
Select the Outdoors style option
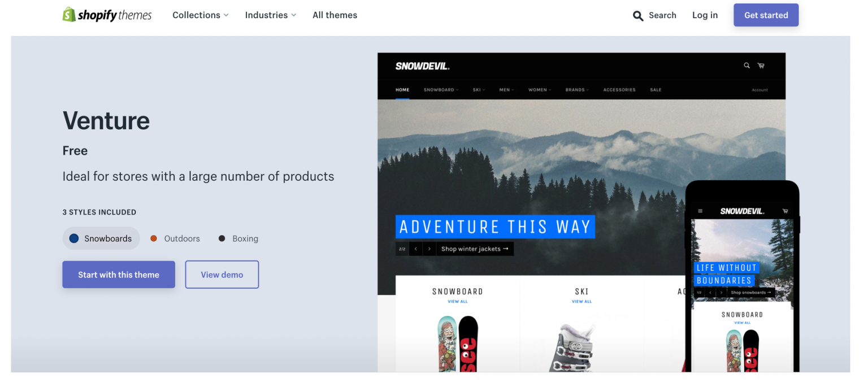(x=175, y=238)
